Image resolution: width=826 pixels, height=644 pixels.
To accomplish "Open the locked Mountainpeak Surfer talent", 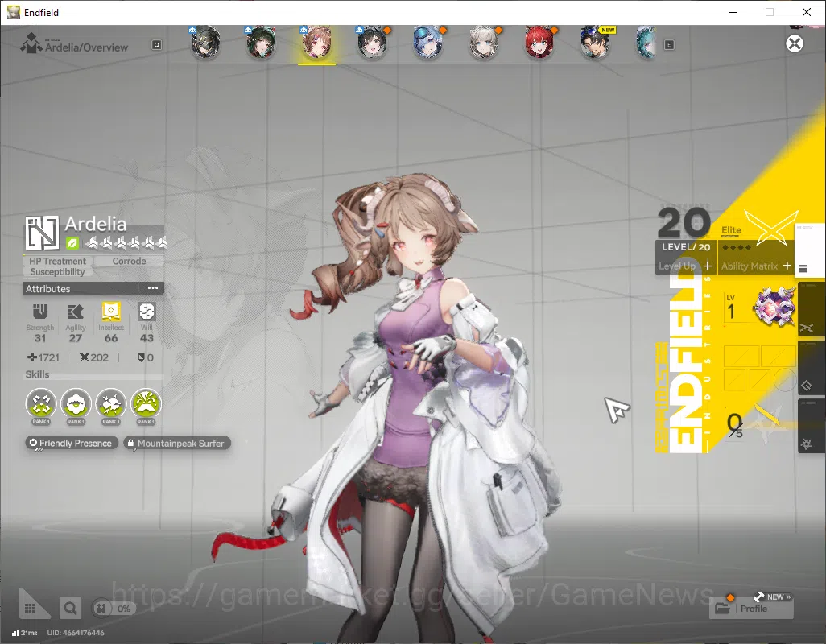I will pyautogui.click(x=177, y=443).
